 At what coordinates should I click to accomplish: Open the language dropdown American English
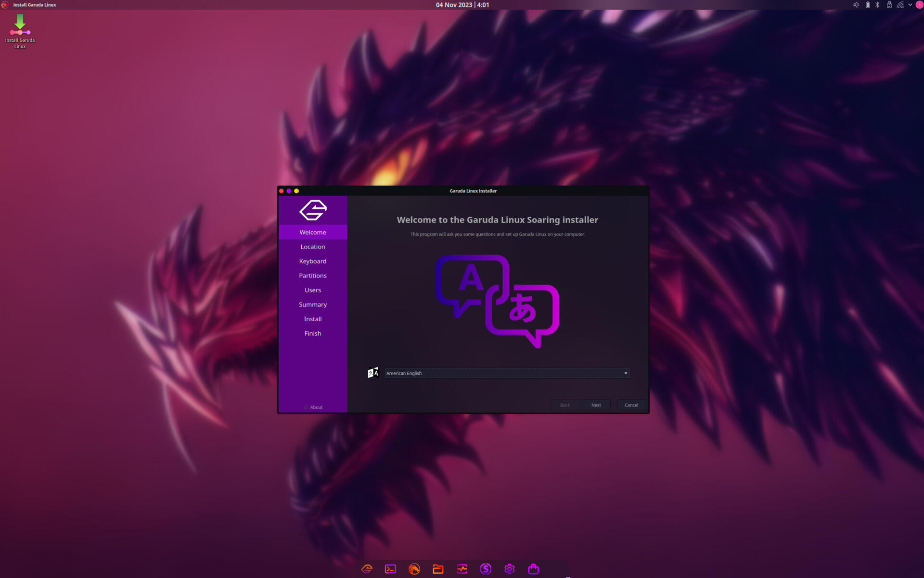click(507, 373)
